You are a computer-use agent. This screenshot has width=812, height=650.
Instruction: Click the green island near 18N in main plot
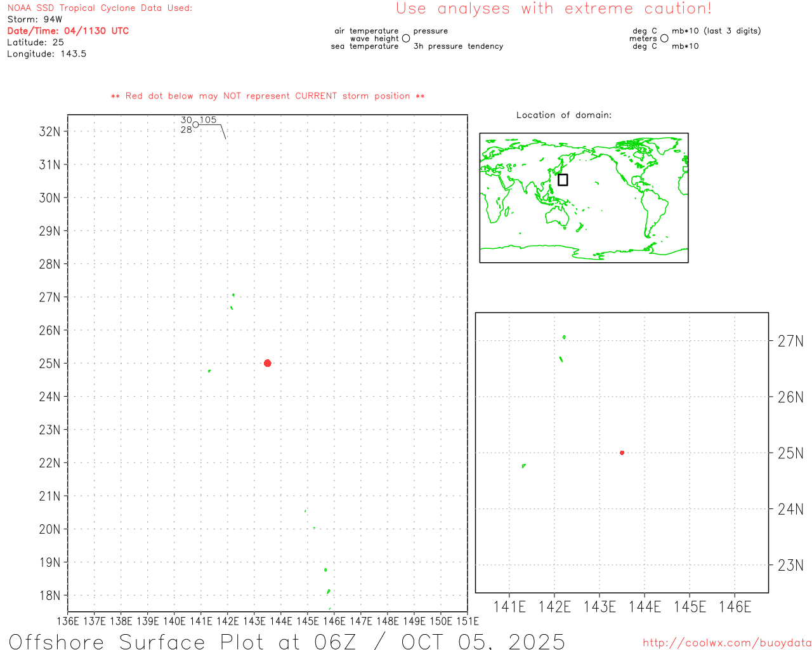[x=328, y=592]
